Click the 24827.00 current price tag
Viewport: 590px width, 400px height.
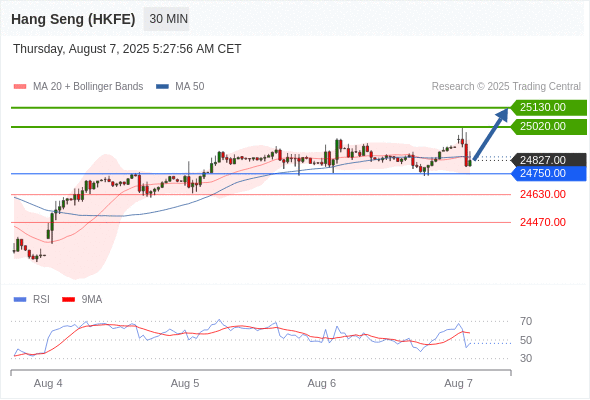[549, 160]
